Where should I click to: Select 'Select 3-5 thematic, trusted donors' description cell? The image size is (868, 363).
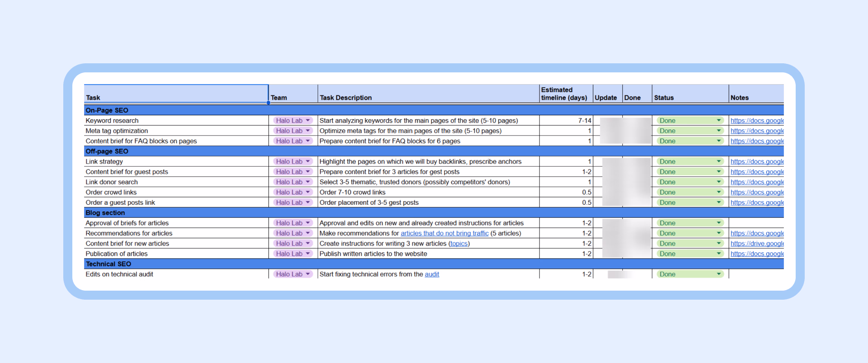(428, 182)
